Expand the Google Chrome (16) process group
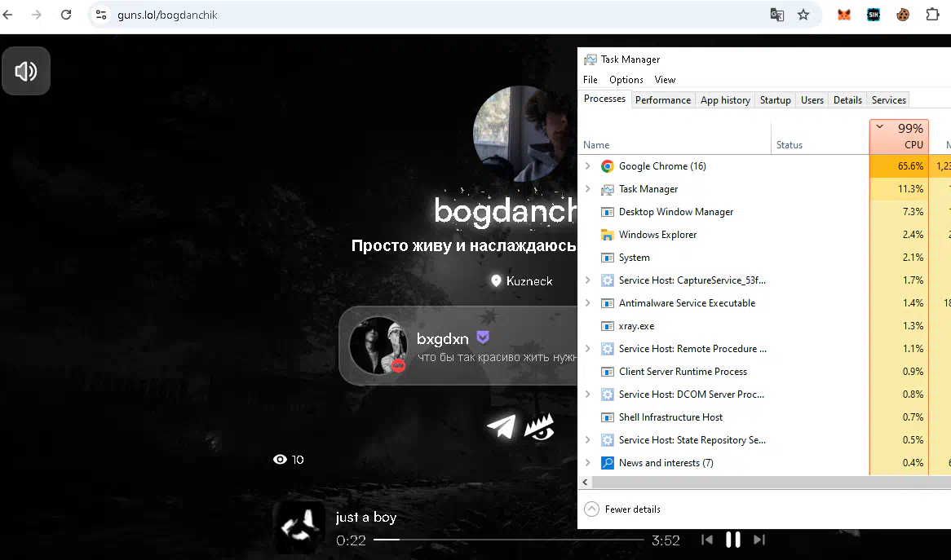The width and height of the screenshot is (951, 560). tap(587, 166)
